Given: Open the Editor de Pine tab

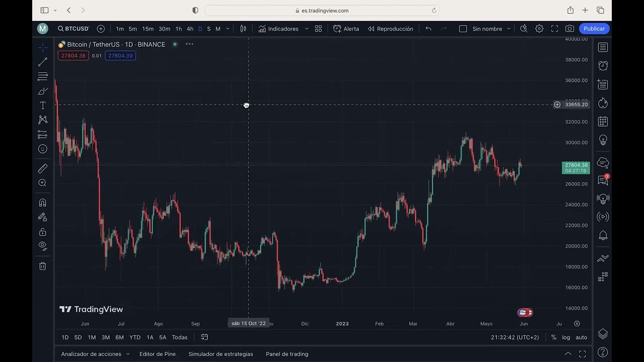Looking at the screenshot, I should 157,354.
